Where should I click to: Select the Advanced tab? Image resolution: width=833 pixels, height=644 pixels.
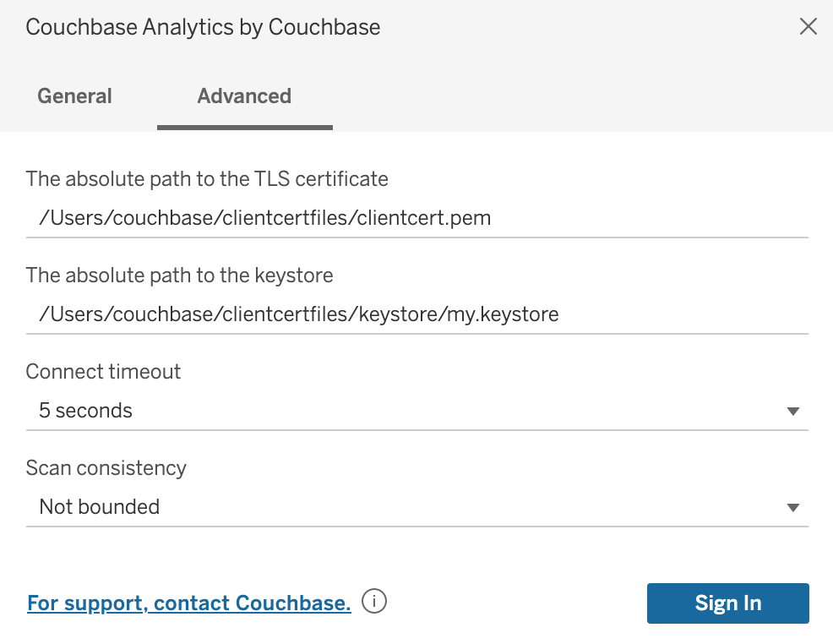click(x=244, y=96)
